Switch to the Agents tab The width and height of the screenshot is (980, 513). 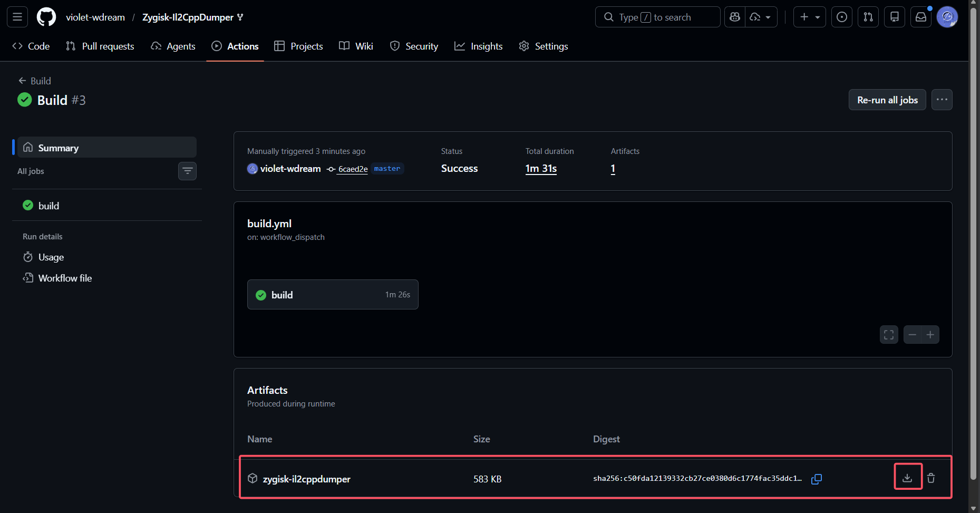coord(173,46)
